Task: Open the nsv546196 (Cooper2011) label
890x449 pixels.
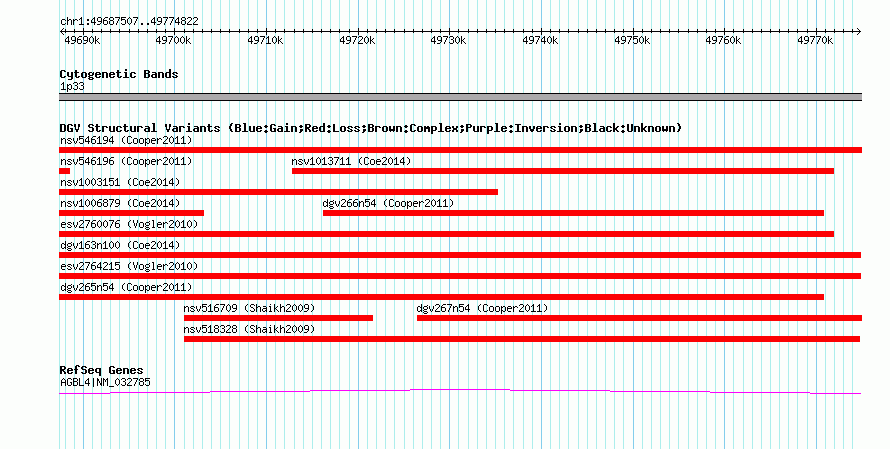Action: (126, 161)
